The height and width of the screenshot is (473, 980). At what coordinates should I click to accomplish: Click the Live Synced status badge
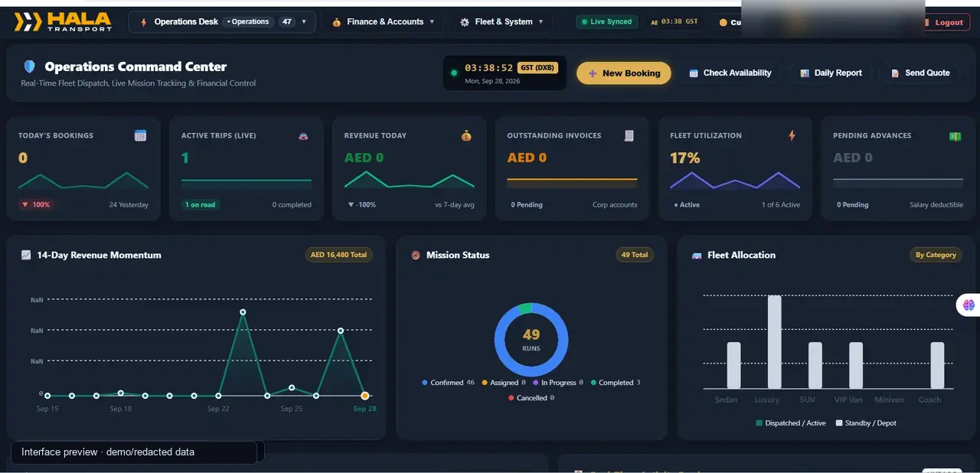coord(607,22)
